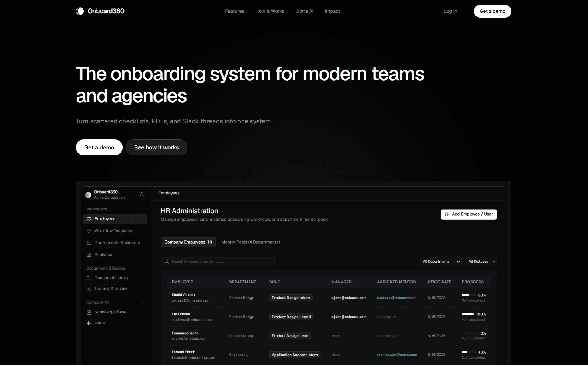
Task: Open the All Departments dropdown
Action: pos(440,262)
